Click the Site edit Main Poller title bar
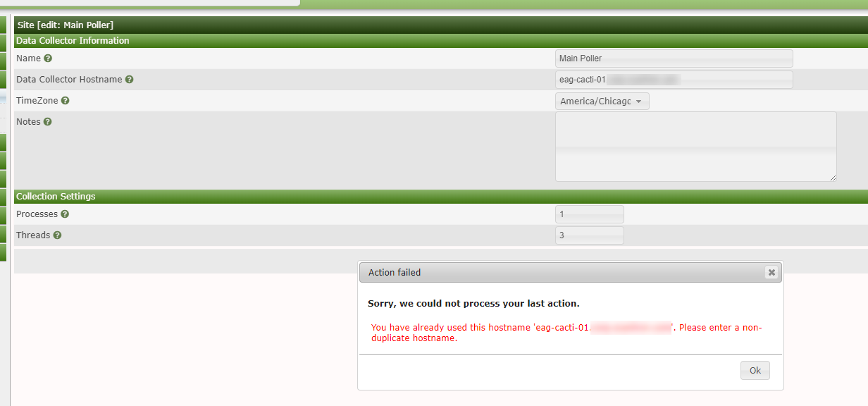 click(x=66, y=24)
